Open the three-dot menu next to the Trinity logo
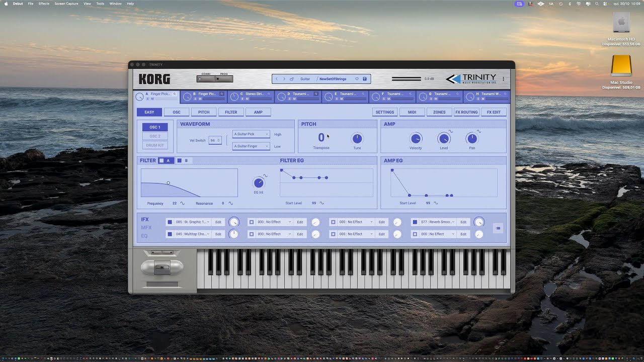This screenshot has height=362, width=644. (x=503, y=79)
